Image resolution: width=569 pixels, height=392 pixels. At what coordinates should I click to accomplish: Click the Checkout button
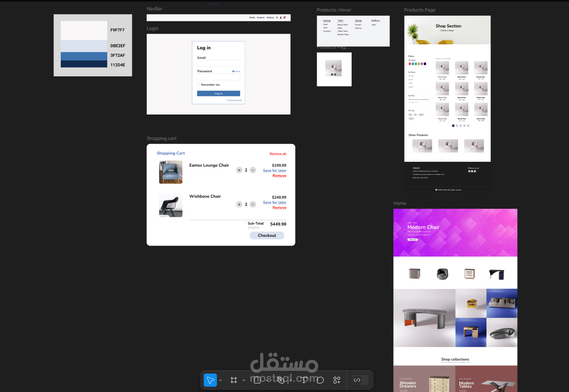coord(267,236)
